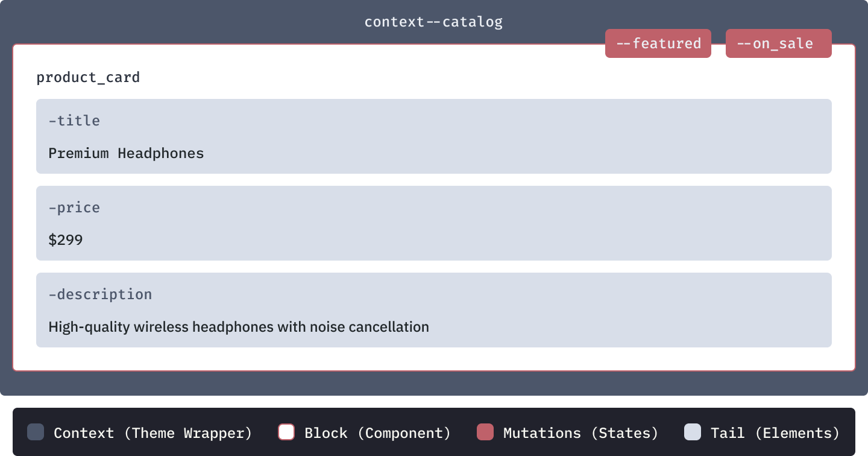This screenshot has height=456, width=868.
Task: Select the Block (Component) legend text
Action: (378, 433)
